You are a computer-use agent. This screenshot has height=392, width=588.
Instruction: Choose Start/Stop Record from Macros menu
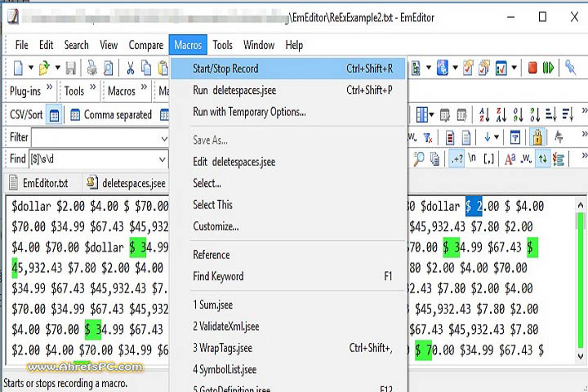[x=288, y=69]
